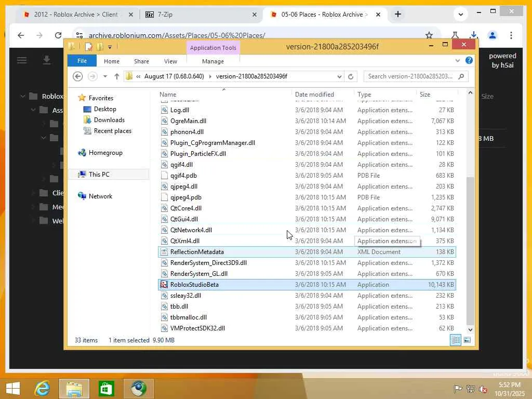Click the OgreMain.dll file icon
Image resolution: width=532 pixels, height=399 pixels.
tap(164, 121)
